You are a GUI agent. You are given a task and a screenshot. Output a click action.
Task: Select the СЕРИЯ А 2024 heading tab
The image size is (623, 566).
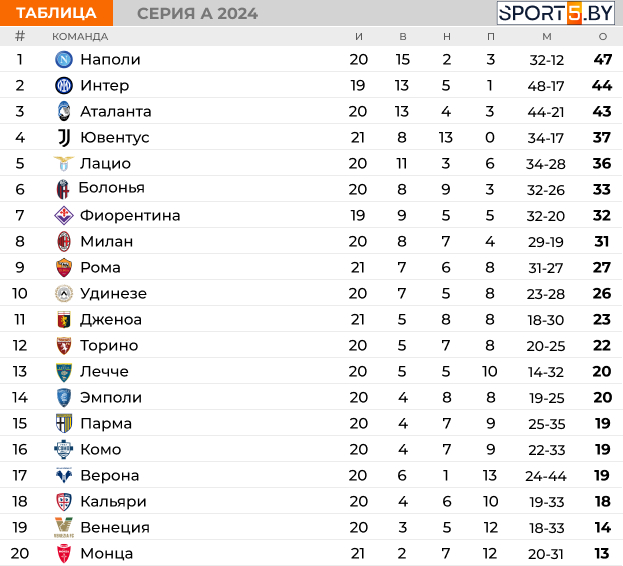(197, 13)
